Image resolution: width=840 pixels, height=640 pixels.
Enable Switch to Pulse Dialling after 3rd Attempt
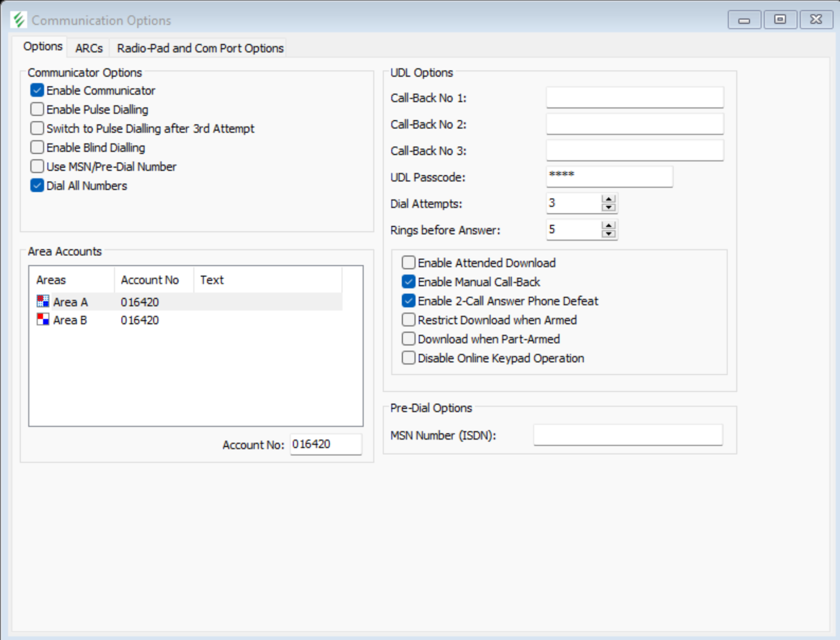point(37,128)
